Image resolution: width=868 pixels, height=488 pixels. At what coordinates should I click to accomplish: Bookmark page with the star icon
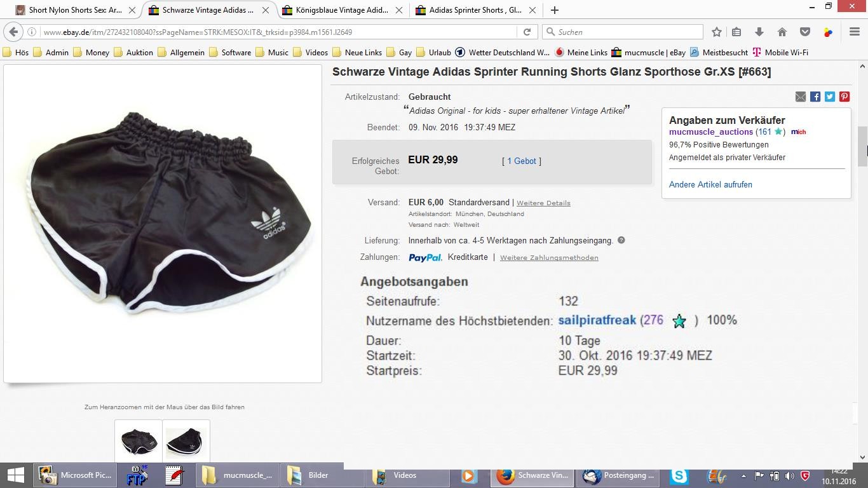click(717, 32)
